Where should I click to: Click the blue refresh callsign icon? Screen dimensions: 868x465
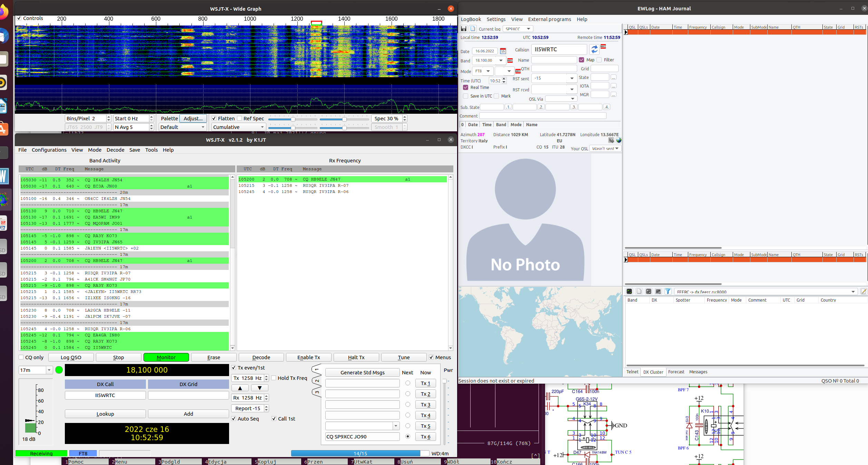[594, 50]
